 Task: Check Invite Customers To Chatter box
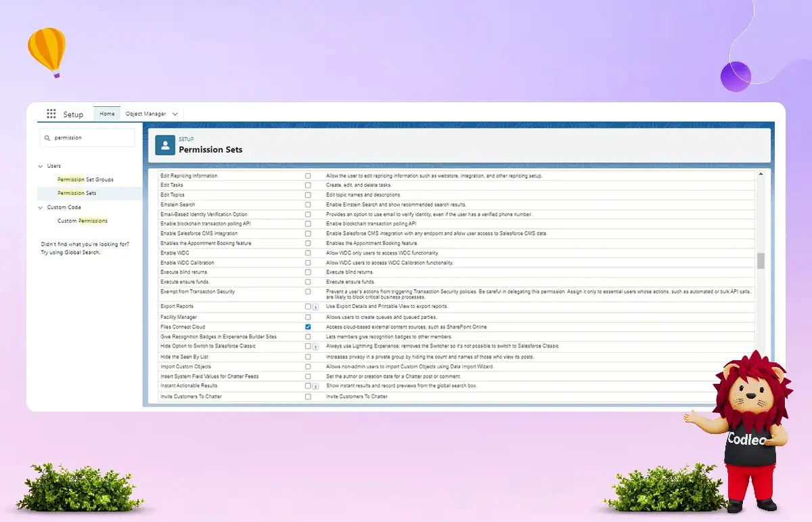(308, 396)
